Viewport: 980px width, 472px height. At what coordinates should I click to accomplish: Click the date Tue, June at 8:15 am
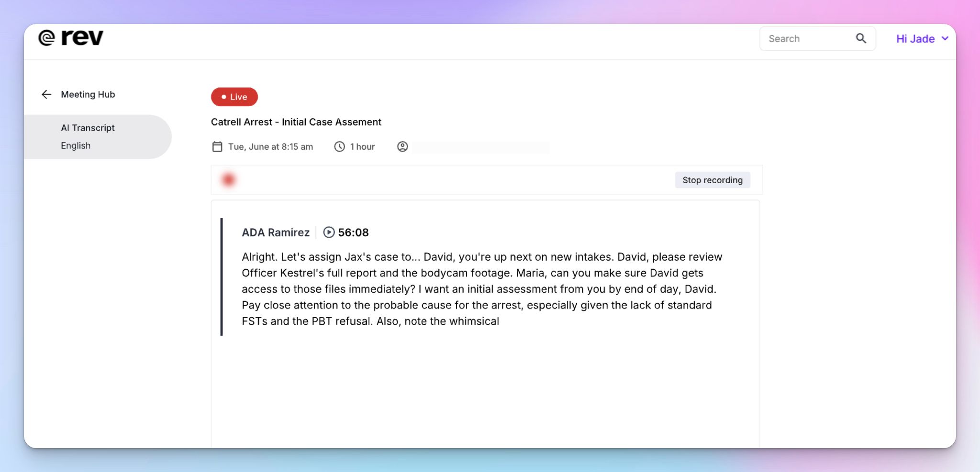pyautogui.click(x=270, y=147)
